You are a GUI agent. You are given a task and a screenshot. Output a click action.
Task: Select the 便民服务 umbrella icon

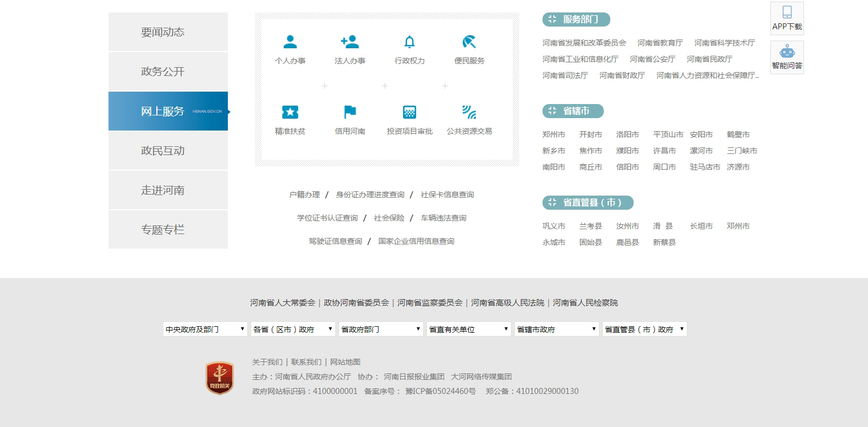[x=469, y=42]
